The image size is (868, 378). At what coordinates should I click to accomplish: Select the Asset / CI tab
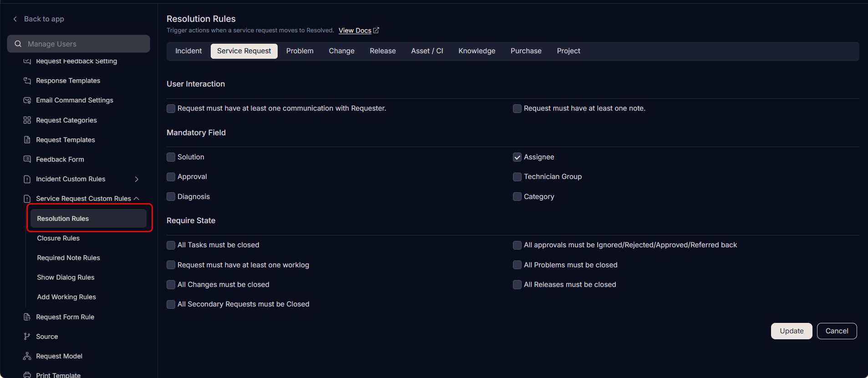[x=427, y=51]
